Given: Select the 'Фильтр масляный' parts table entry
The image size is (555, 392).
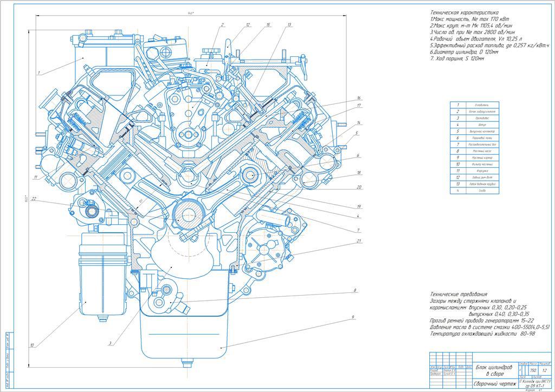Looking at the screenshot, I should [x=474, y=165].
